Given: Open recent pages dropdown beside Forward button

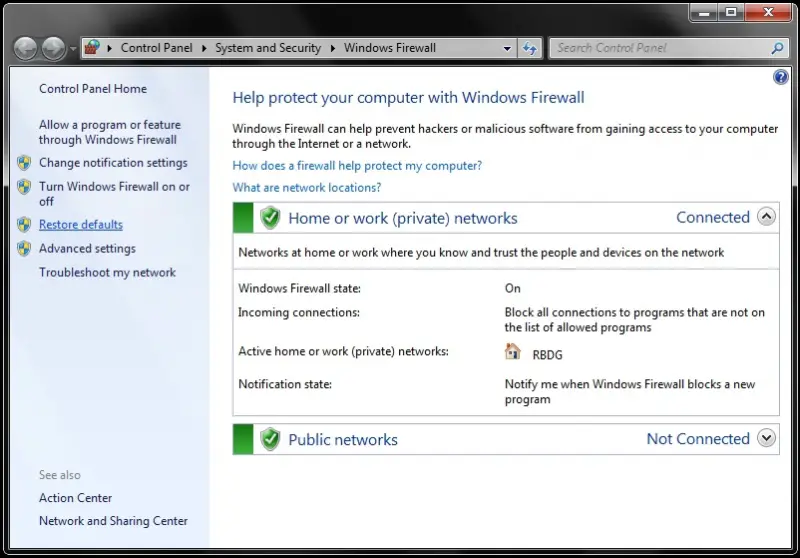Looking at the screenshot, I should (73, 49).
